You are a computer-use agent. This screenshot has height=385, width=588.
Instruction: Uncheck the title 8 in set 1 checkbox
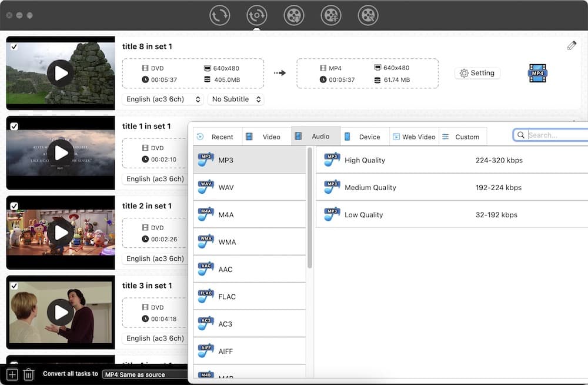(x=14, y=47)
